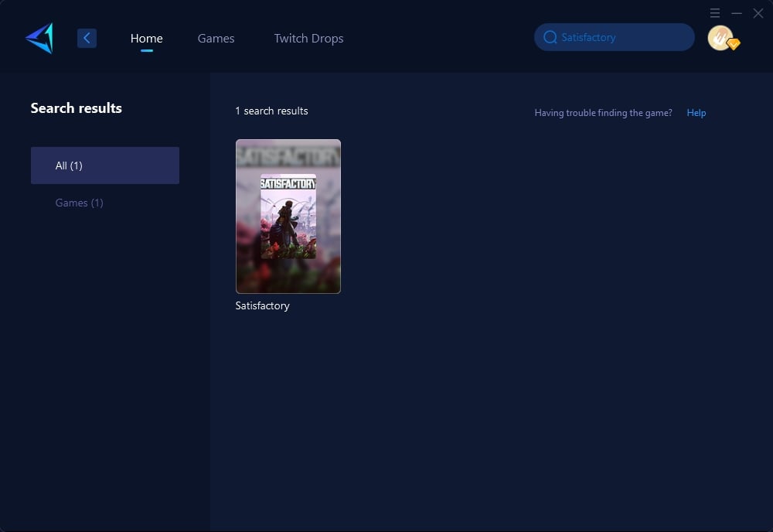Click the GearUP logo icon
773x532 pixels.
pyautogui.click(x=39, y=38)
